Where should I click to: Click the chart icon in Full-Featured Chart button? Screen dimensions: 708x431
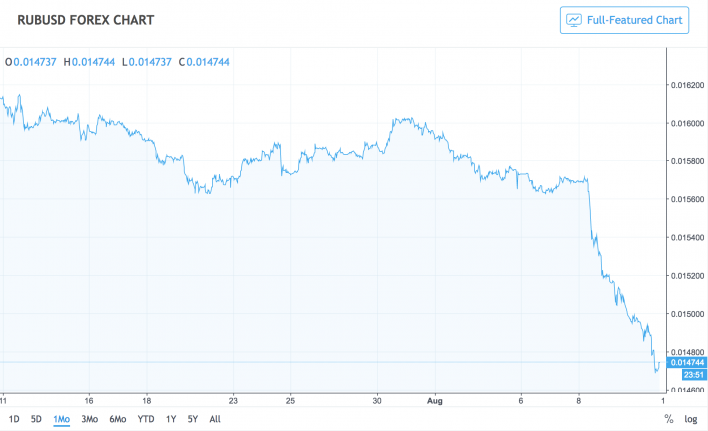(x=574, y=19)
